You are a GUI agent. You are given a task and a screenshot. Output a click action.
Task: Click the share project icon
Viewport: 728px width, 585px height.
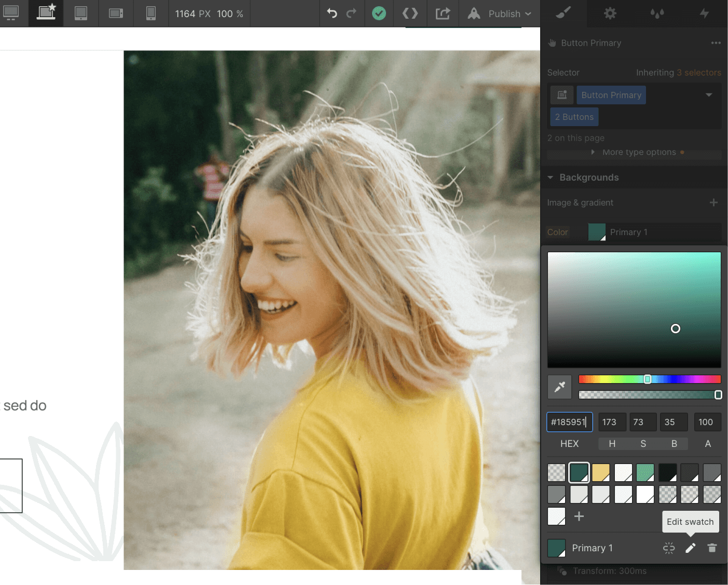point(443,13)
